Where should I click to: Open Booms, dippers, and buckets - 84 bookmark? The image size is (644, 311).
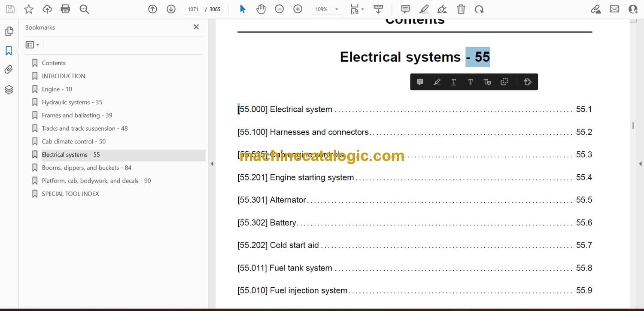click(x=87, y=168)
